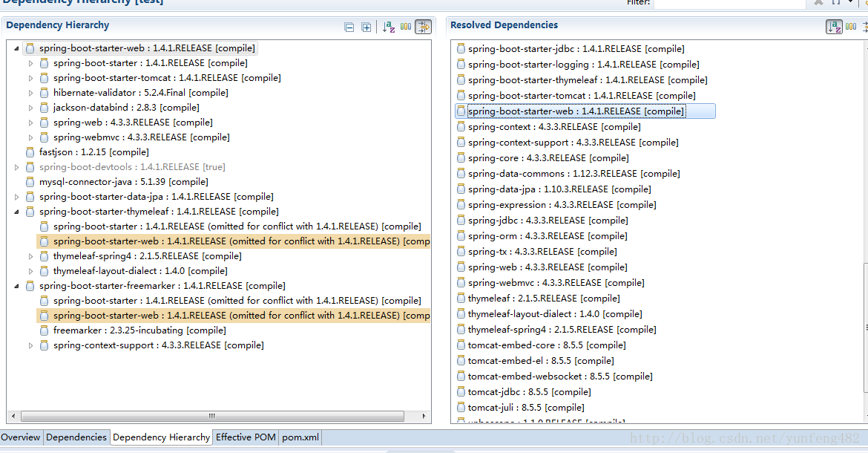Select spring-boot-starter-web in Resolved Dependencies
Viewport: 868px width, 453px height.
(585, 111)
